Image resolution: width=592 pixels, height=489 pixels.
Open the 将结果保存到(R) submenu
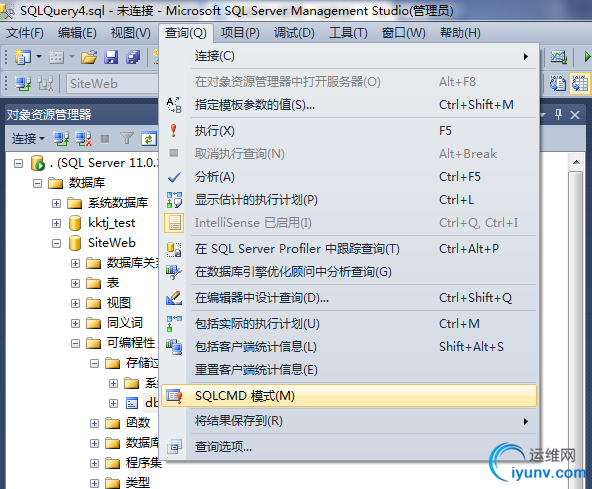(349, 421)
